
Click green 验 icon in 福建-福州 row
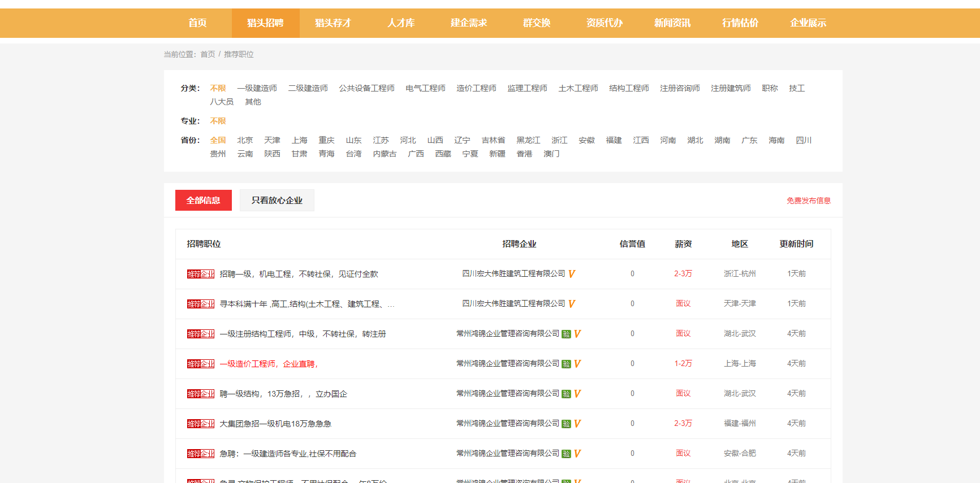click(566, 424)
